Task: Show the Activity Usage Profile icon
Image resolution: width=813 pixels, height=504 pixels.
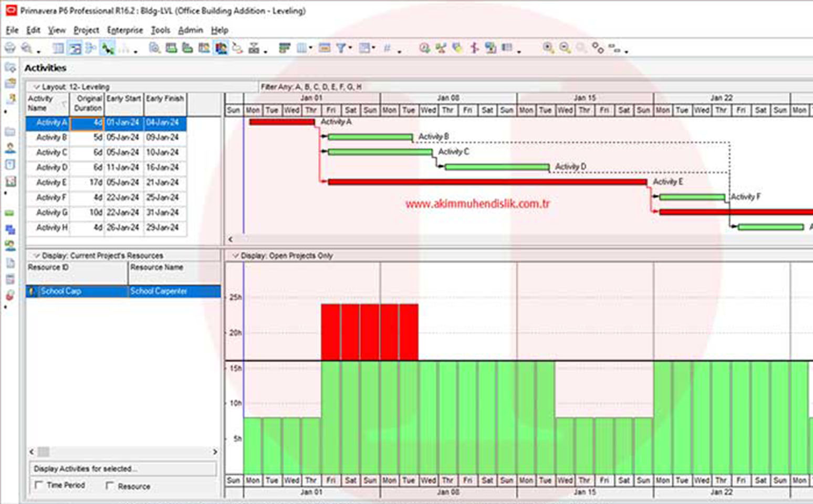Action: tap(187, 48)
